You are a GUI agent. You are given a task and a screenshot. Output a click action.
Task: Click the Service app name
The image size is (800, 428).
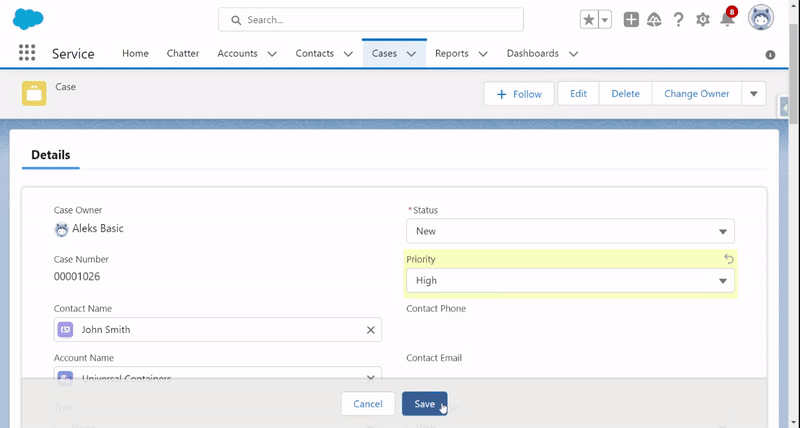point(73,54)
